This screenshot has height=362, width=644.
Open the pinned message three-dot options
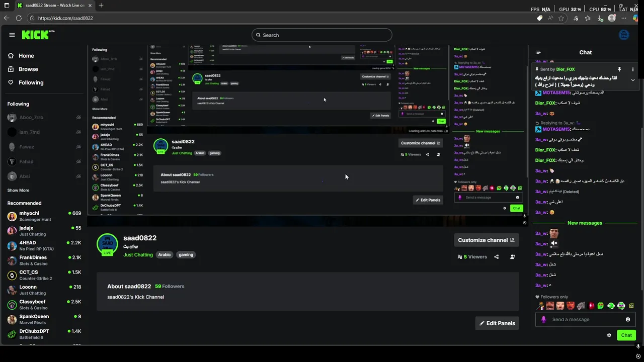click(632, 69)
